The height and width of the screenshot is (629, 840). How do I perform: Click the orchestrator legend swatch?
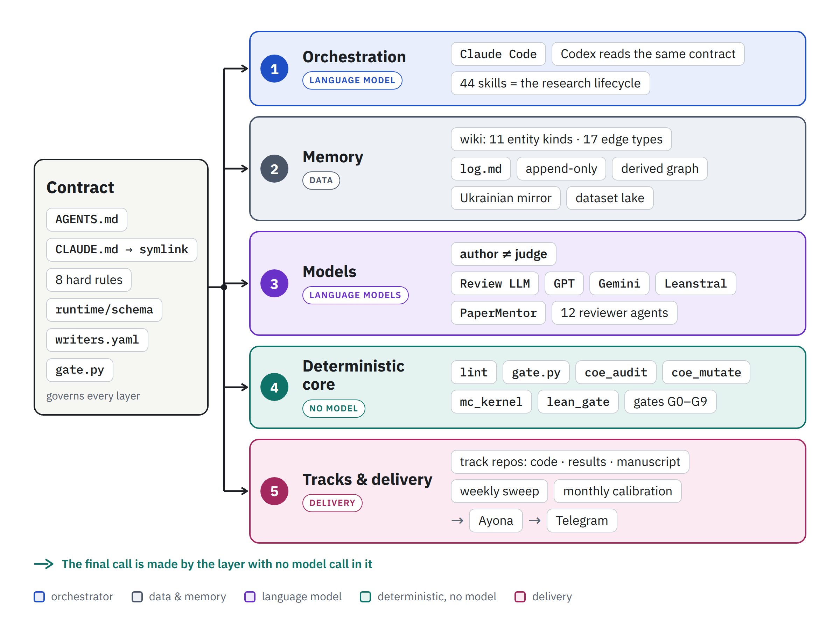(x=39, y=597)
